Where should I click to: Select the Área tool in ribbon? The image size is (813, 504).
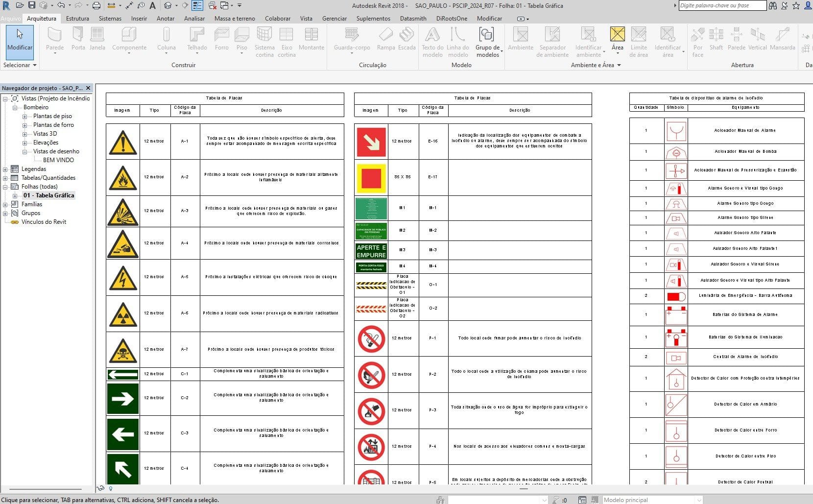(617, 39)
